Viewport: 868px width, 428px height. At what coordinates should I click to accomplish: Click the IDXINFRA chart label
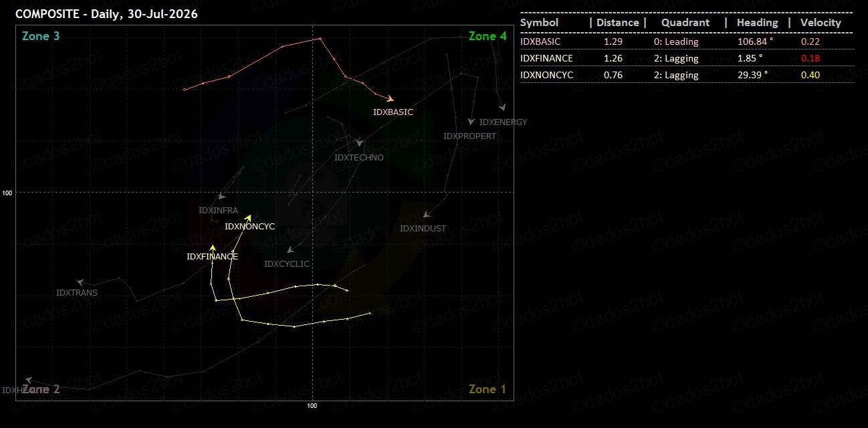(x=218, y=210)
